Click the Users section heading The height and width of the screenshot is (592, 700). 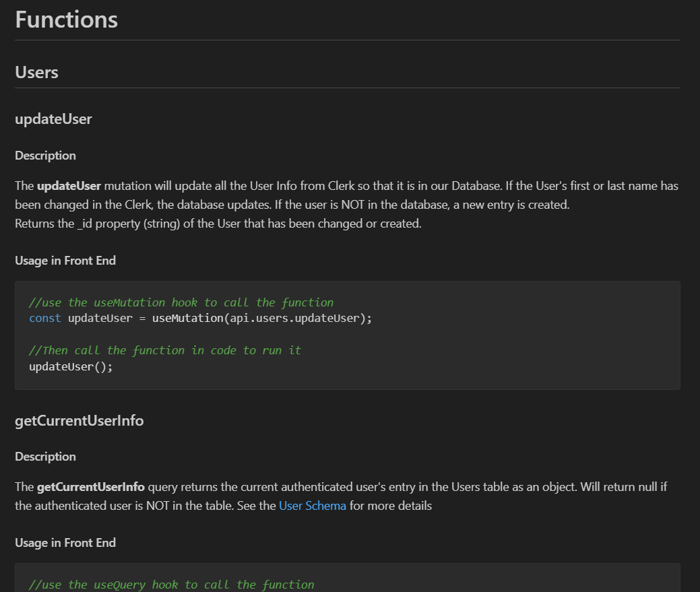tap(36, 72)
